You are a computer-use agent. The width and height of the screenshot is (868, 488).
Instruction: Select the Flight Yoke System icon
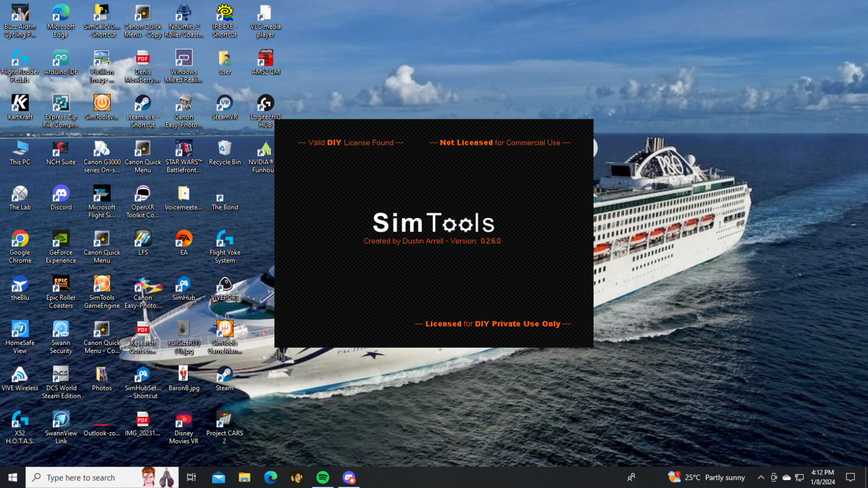tap(225, 247)
